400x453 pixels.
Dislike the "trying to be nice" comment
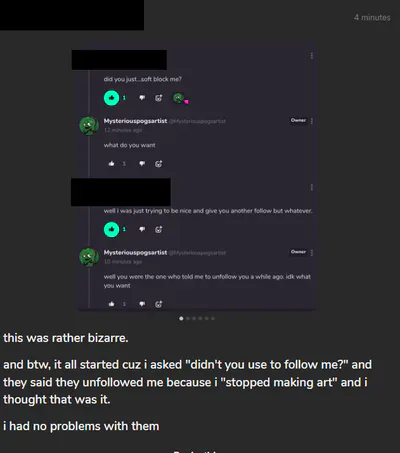[142, 229]
